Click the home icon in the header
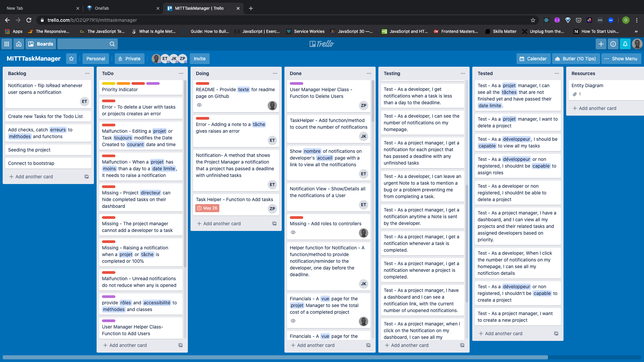Viewport: 644px width, 362px height. [x=19, y=44]
